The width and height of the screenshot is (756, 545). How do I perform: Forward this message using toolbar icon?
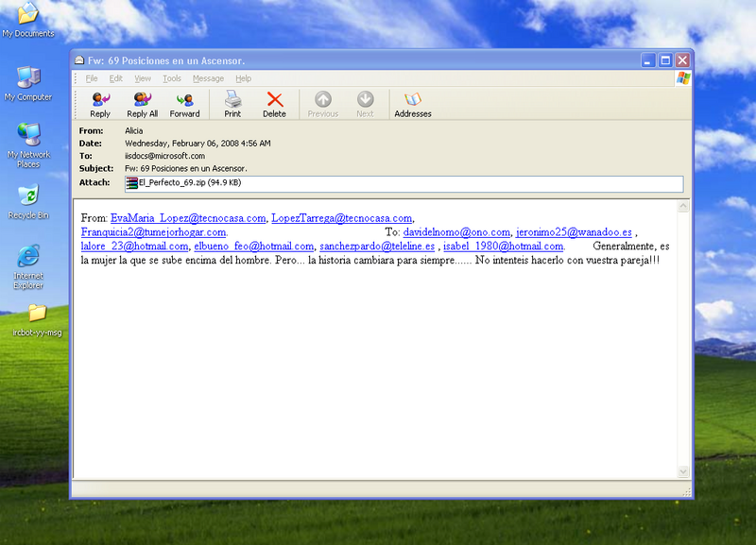click(184, 100)
